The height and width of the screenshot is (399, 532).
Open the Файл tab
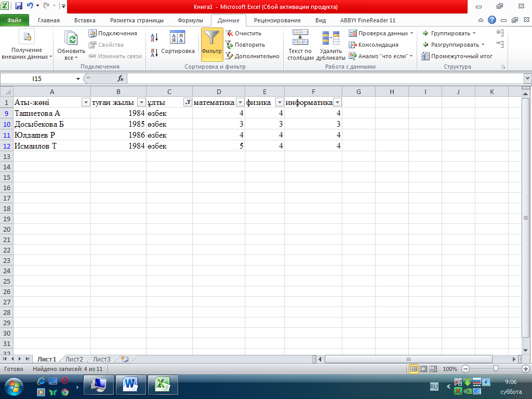[15, 20]
